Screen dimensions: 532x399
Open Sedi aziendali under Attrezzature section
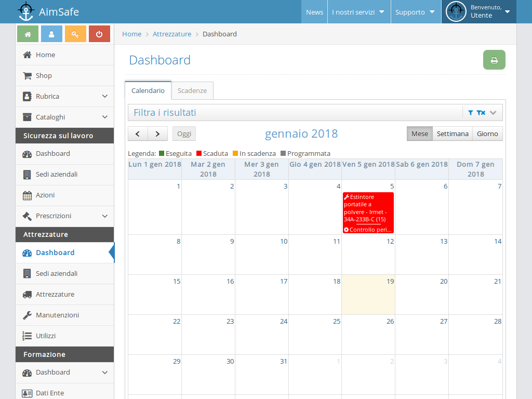pos(65,273)
